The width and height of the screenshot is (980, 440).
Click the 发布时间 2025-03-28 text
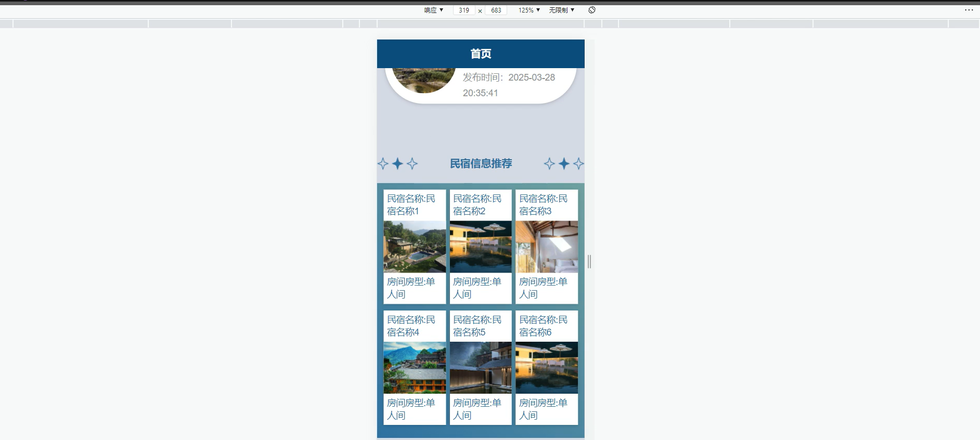(509, 85)
